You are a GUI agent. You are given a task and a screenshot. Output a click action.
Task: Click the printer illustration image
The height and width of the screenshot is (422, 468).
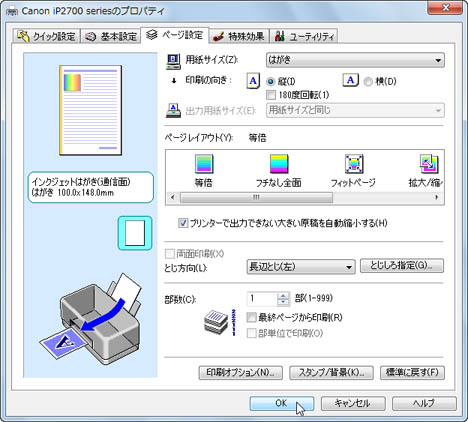click(x=91, y=319)
